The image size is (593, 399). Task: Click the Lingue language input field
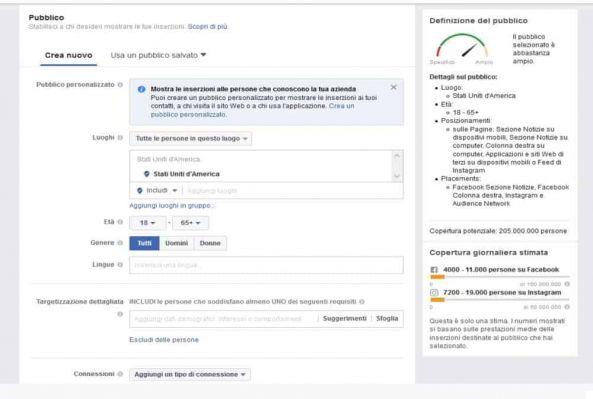tap(266, 265)
